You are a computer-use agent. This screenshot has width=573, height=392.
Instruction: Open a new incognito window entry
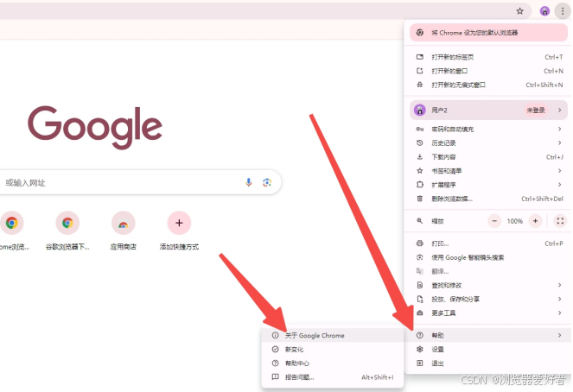click(x=488, y=85)
